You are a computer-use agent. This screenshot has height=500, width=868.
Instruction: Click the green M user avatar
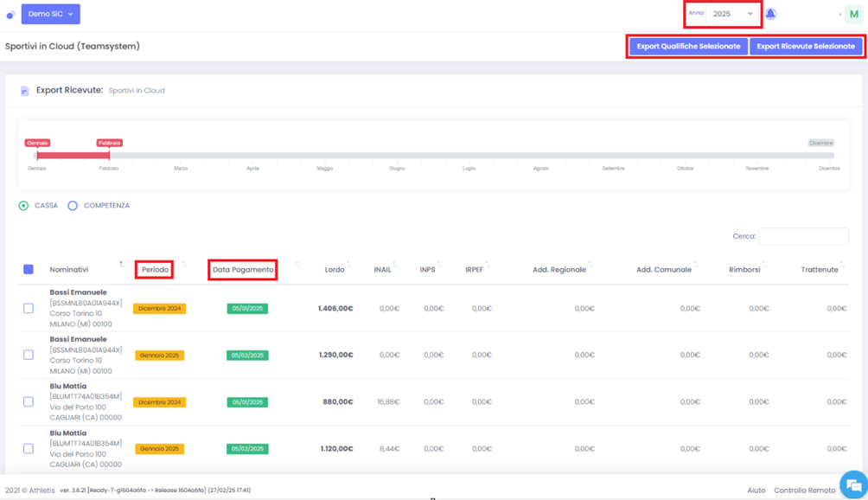pos(853,14)
